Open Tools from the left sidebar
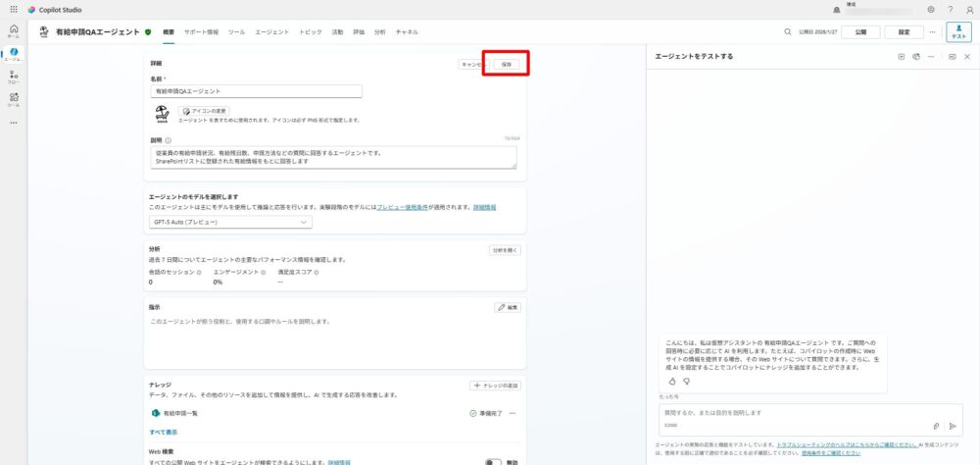Image resolution: width=980 pixels, height=465 pixels. 13,99
